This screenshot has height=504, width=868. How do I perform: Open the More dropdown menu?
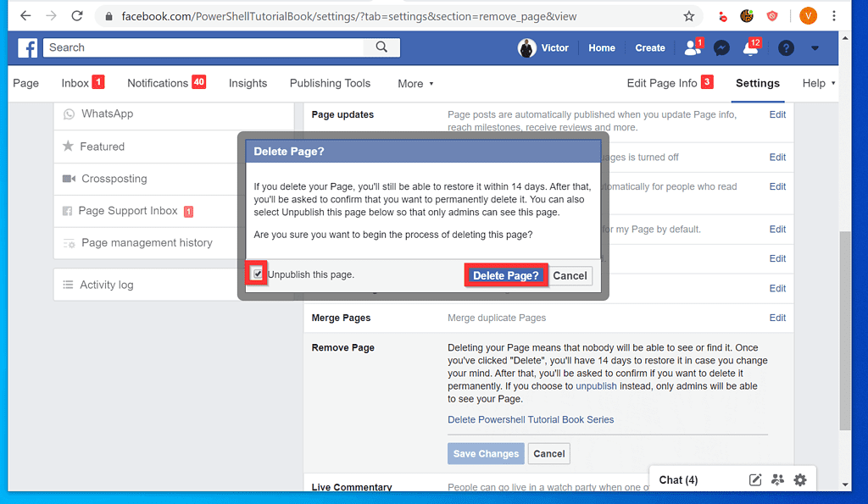point(415,83)
